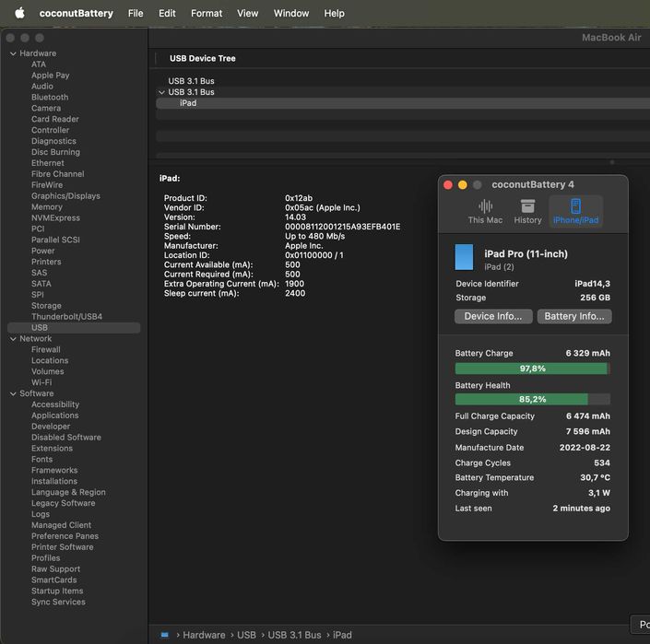Click USB in the bottom path bar
Screen dimensions: 650x644
click(246, 635)
